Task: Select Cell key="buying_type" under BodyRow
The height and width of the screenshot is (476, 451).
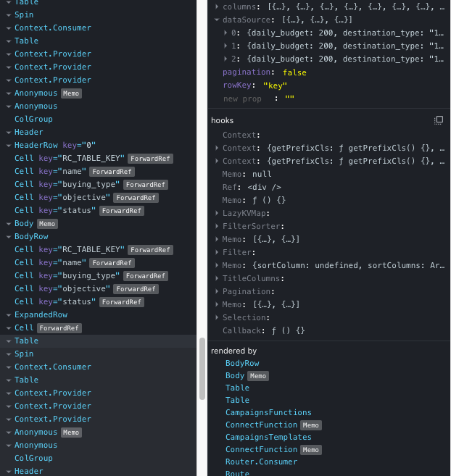Action: click(91, 275)
